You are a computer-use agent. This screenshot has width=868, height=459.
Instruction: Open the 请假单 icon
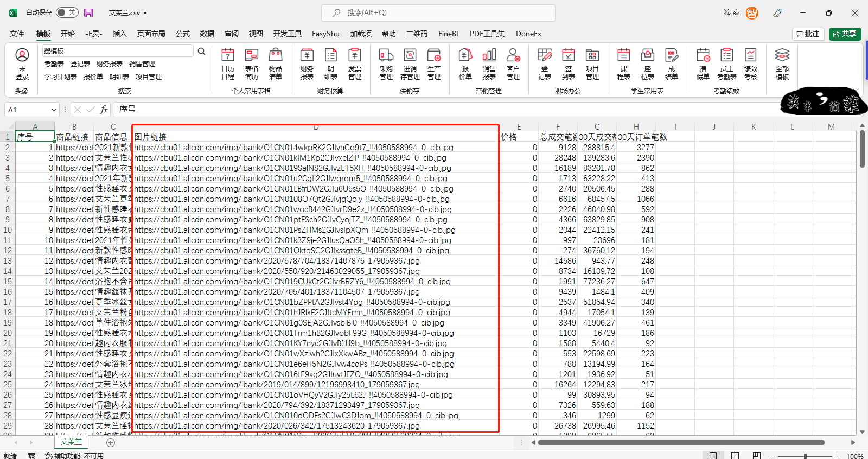[703, 64]
